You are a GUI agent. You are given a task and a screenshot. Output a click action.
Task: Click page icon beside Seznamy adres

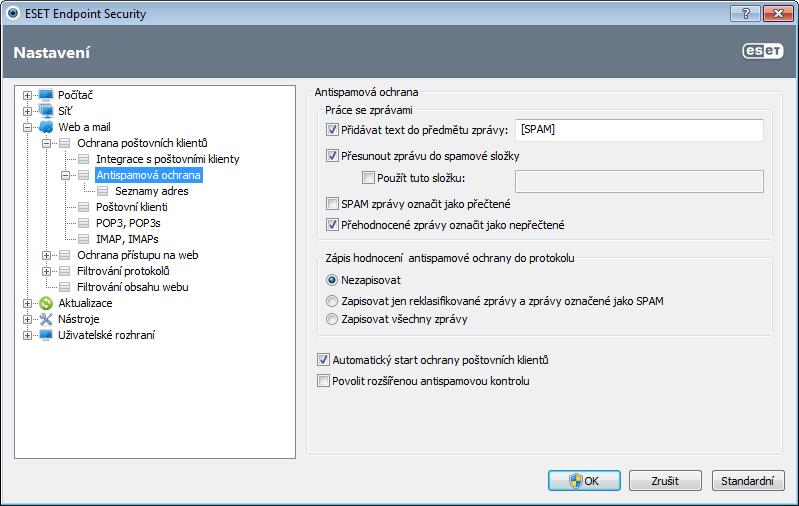click(x=102, y=191)
